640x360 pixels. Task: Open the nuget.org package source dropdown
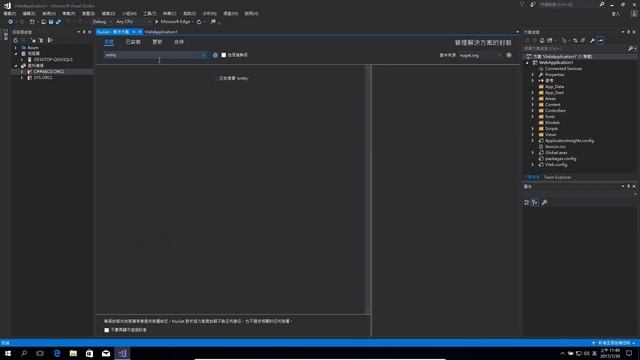(480, 55)
